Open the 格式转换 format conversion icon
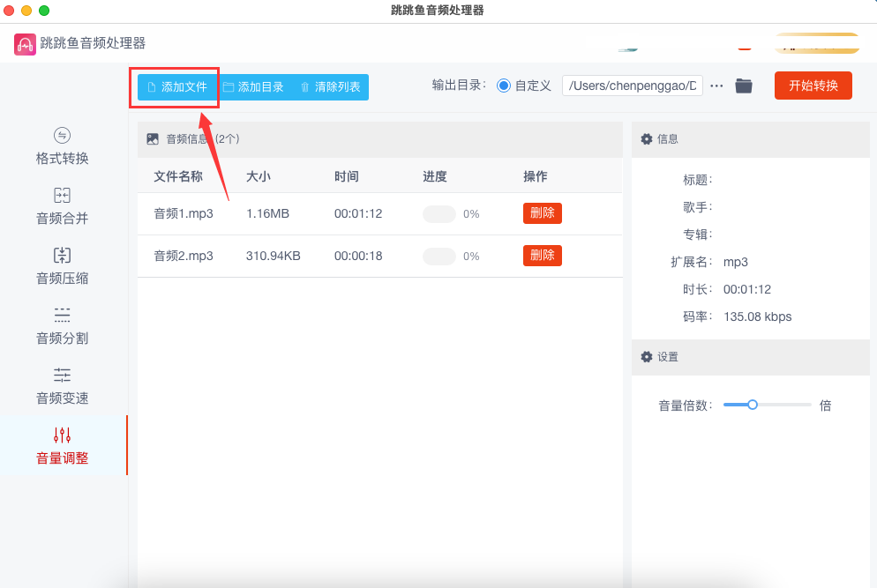This screenshot has height=588, width=877. point(62,135)
